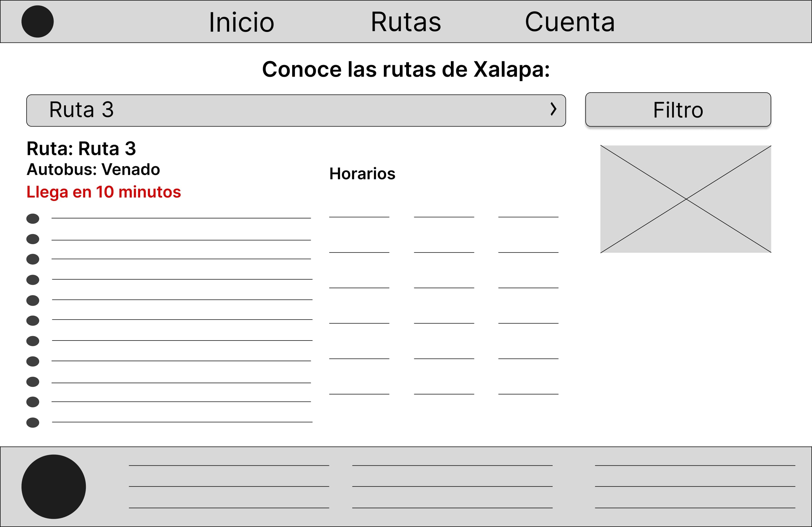The image size is (812, 527).
Task: Select the second stop bullet in list
Action: point(33,239)
